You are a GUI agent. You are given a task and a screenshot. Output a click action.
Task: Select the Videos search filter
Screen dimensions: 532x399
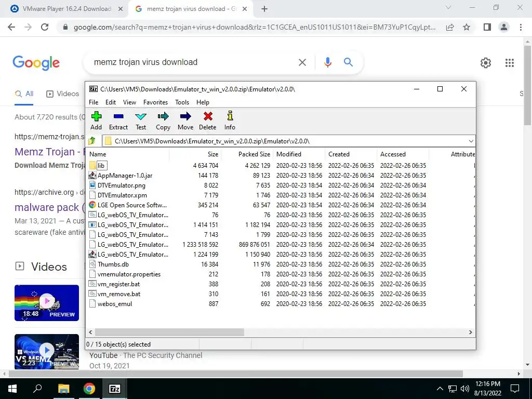63,94
